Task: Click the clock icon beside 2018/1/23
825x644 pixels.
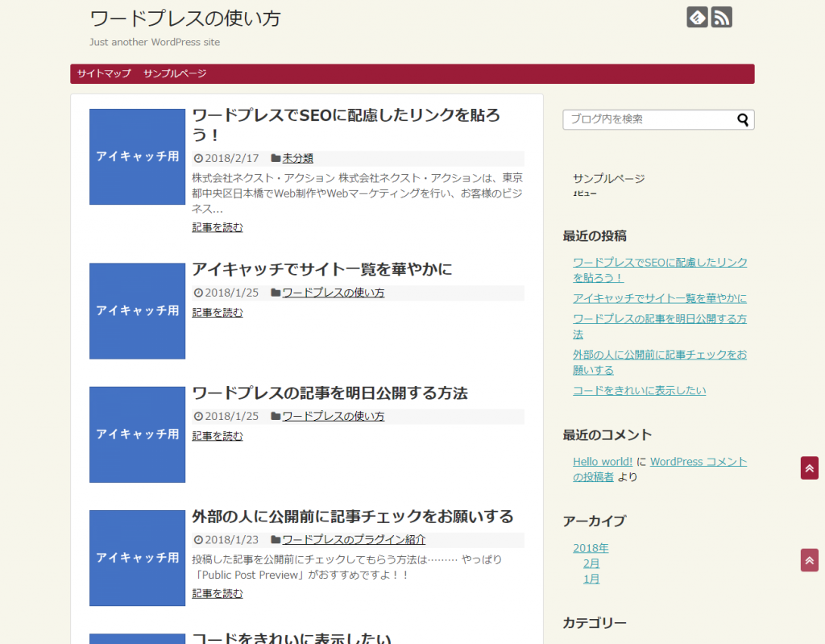Action: 198,540
